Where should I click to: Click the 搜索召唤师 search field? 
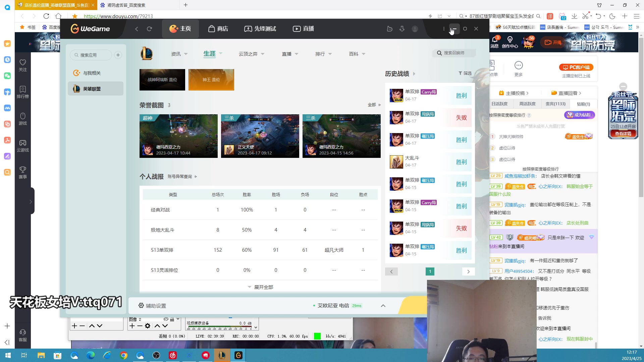454,53
